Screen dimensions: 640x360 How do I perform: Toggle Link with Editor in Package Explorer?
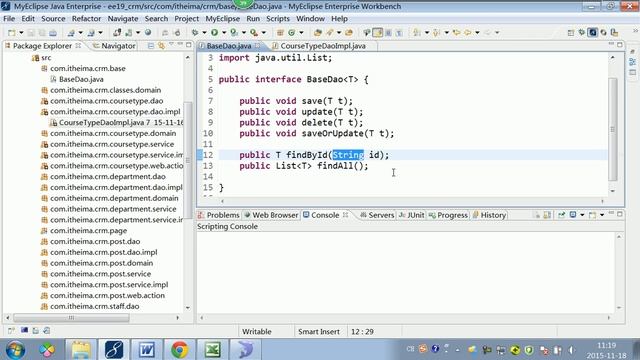pyautogui.click(x=162, y=46)
